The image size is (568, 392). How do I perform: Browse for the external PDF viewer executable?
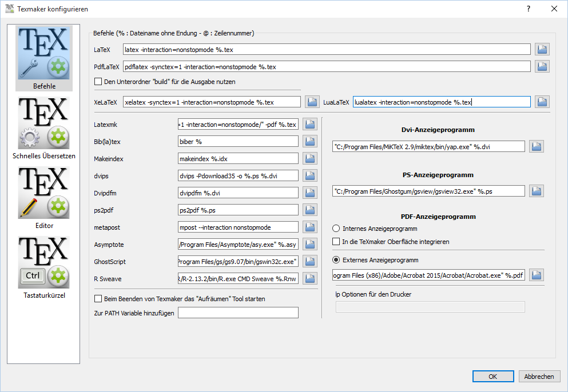click(536, 275)
